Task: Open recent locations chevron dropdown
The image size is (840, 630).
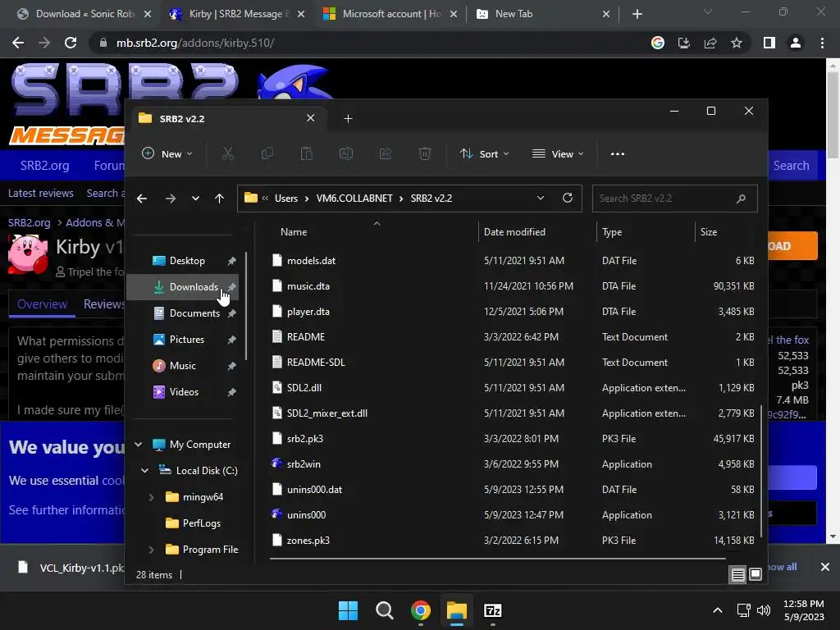Action: pyautogui.click(x=195, y=199)
